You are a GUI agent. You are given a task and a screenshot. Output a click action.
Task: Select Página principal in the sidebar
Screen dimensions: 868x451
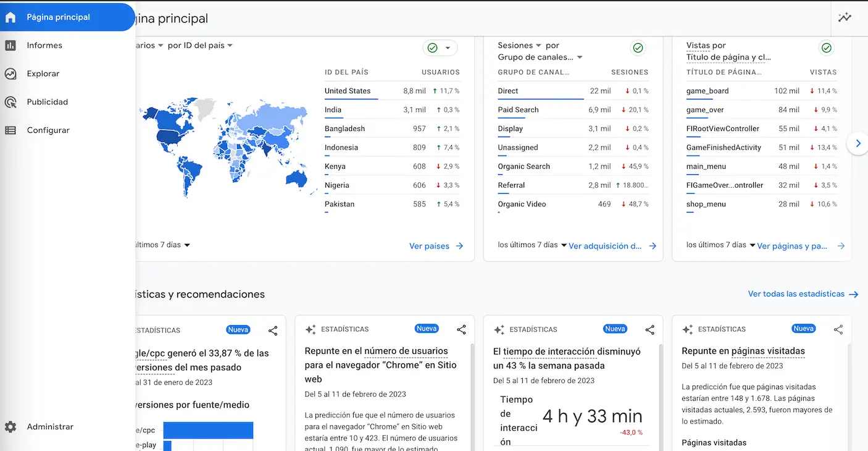(x=58, y=17)
